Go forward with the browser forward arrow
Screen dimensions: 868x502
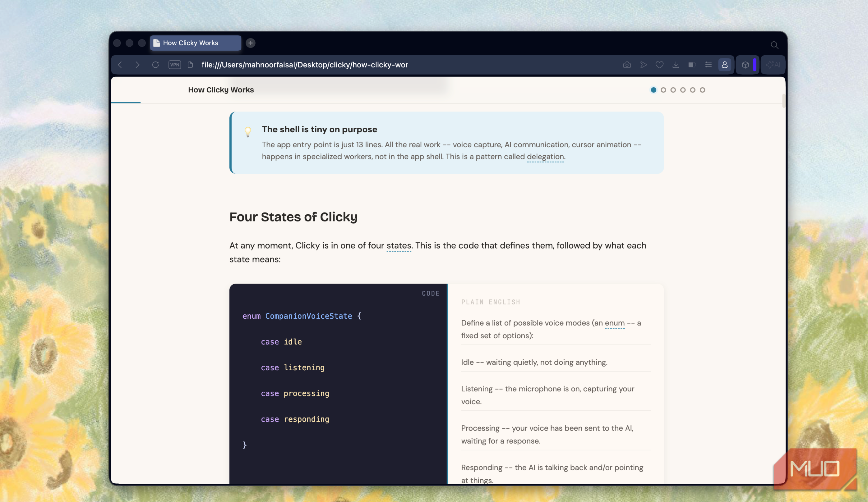click(x=137, y=65)
